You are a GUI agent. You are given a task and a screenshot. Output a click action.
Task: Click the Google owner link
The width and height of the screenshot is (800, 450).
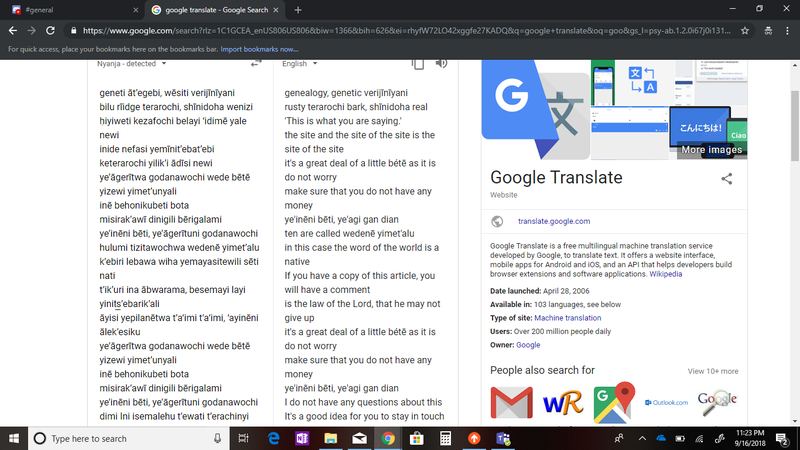point(528,345)
